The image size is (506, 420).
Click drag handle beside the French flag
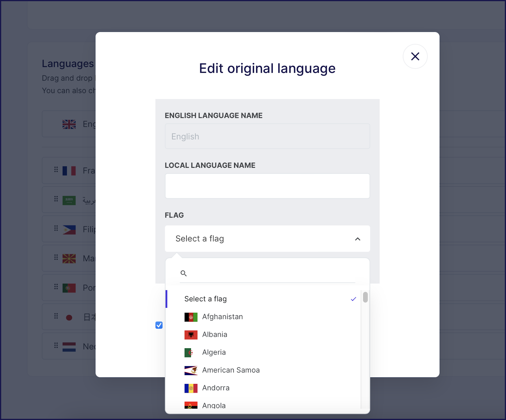click(x=56, y=170)
